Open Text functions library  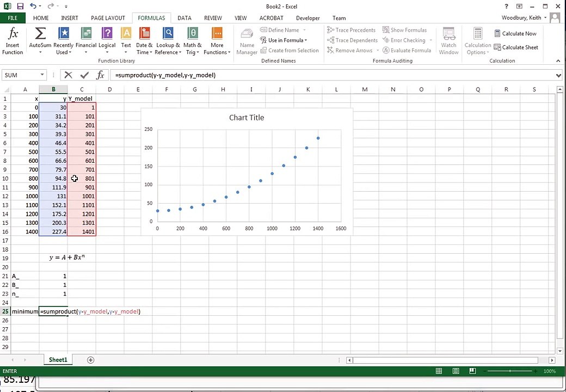(x=126, y=41)
